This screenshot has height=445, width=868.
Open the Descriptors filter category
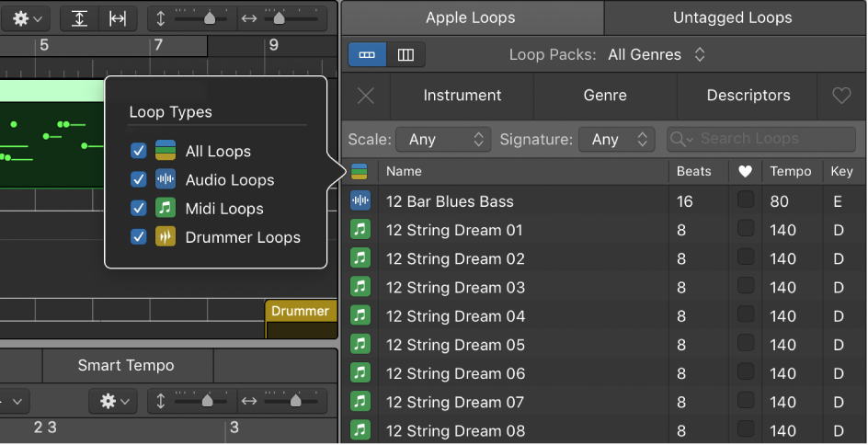[x=748, y=96]
